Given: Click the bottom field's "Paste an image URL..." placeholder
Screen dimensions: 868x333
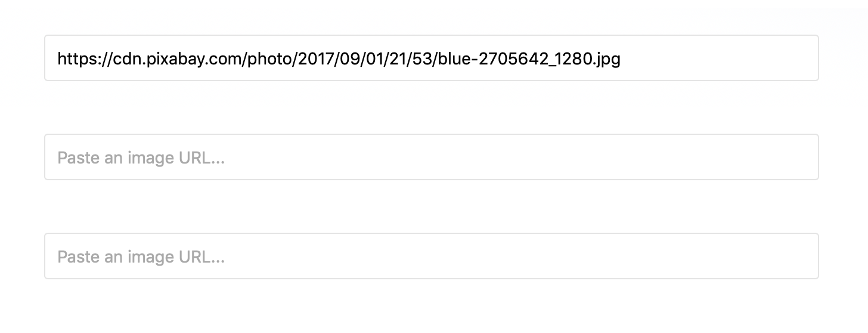Looking at the screenshot, I should pos(141,257).
